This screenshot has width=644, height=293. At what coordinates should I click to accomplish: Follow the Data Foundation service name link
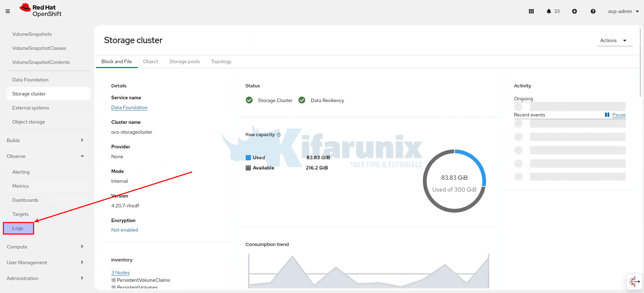[x=129, y=107]
